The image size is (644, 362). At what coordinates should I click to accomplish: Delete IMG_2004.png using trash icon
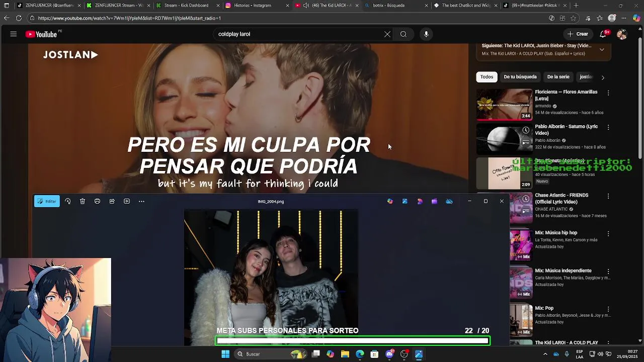point(83,201)
